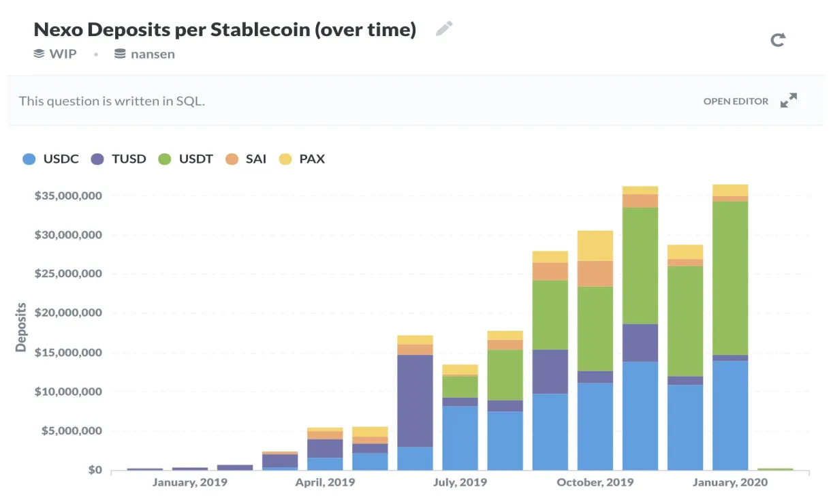Click the Deposits y-axis label
The width and height of the screenshot is (831, 504).
click(21, 327)
